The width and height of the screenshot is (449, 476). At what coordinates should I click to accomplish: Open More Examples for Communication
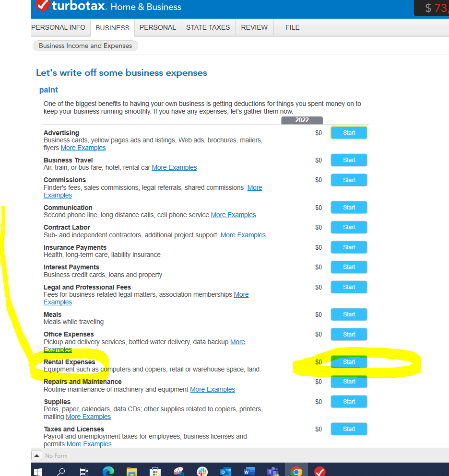pos(233,215)
